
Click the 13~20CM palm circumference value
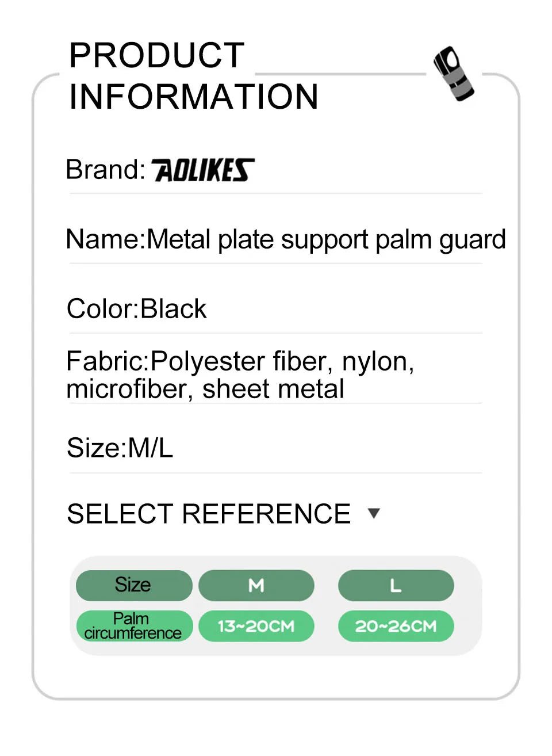[x=256, y=626]
